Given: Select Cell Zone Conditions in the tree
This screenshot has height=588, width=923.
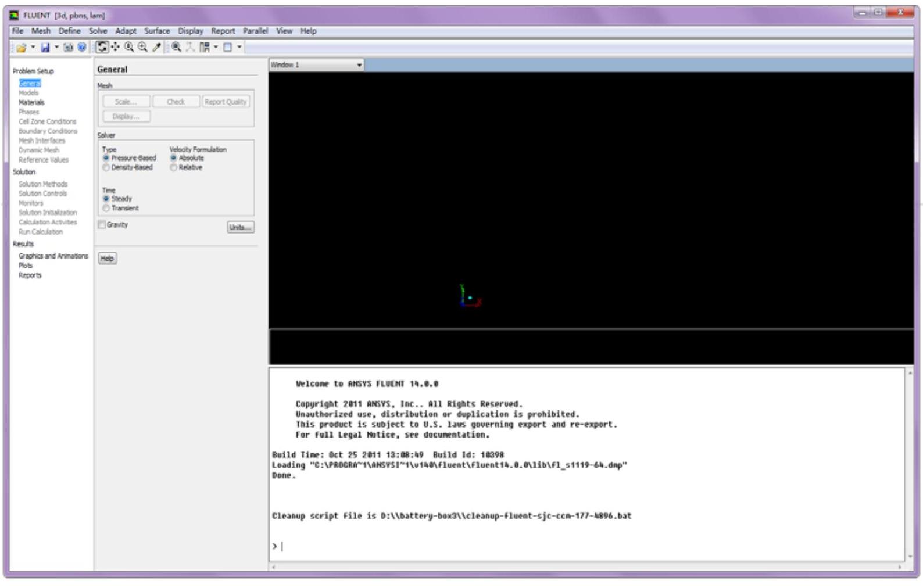Looking at the screenshot, I should 47,121.
